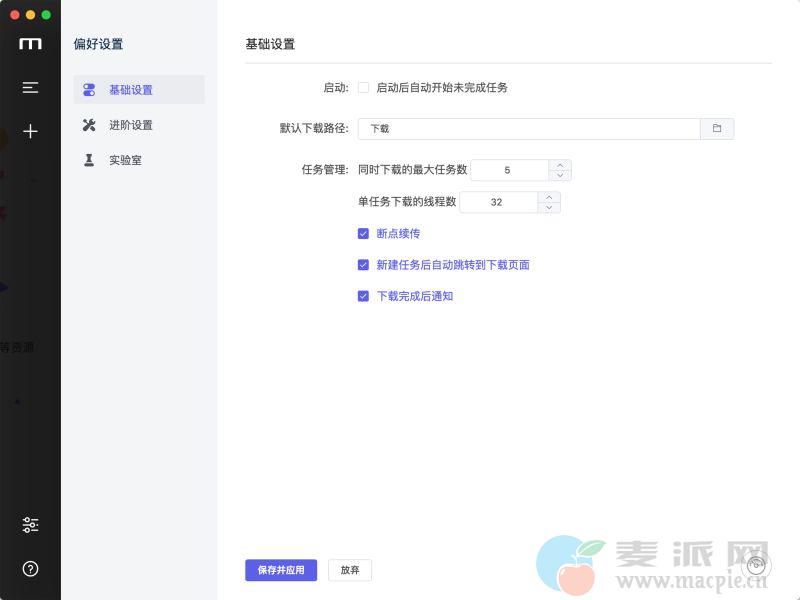Click the folder icon to browse download path
800x600 pixels.
point(716,129)
